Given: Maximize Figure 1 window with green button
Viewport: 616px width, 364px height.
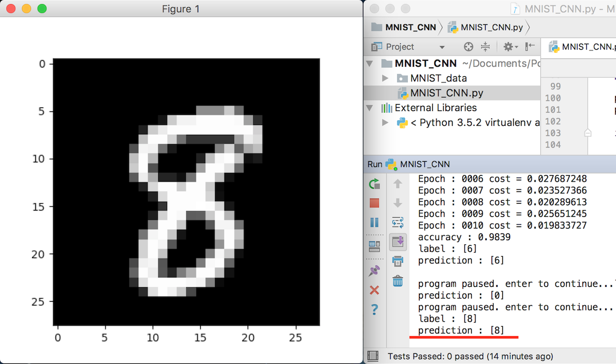Looking at the screenshot, I should (42, 9).
